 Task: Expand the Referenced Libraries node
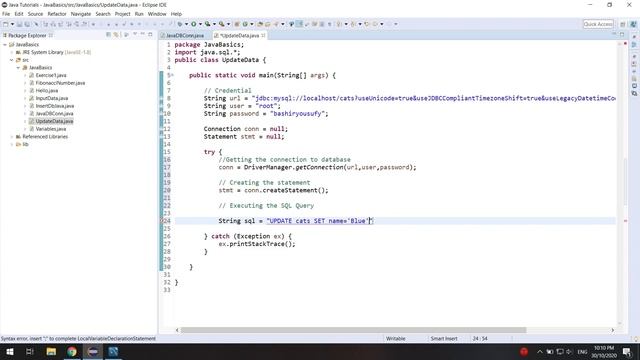(12, 137)
